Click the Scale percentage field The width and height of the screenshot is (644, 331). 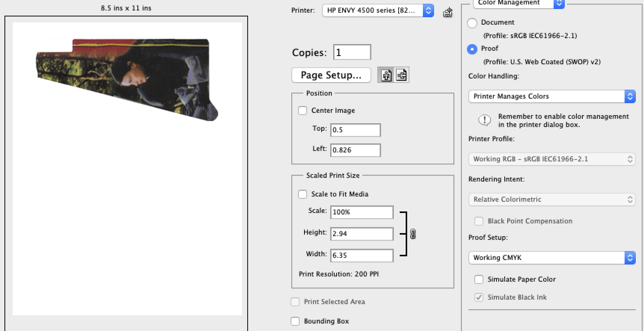[362, 212]
